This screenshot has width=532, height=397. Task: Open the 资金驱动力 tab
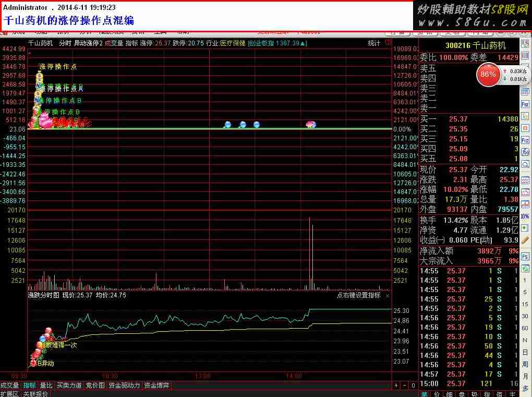pyautogui.click(x=124, y=386)
